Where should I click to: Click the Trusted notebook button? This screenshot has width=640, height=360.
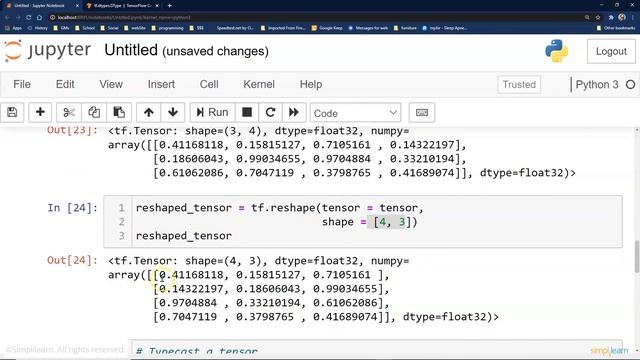(x=519, y=84)
